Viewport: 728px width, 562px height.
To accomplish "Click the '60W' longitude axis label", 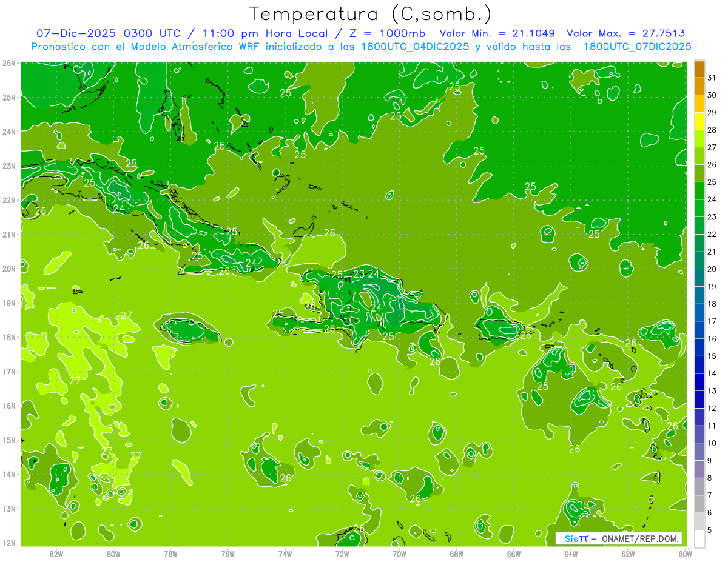I will [x=685, y=554].
